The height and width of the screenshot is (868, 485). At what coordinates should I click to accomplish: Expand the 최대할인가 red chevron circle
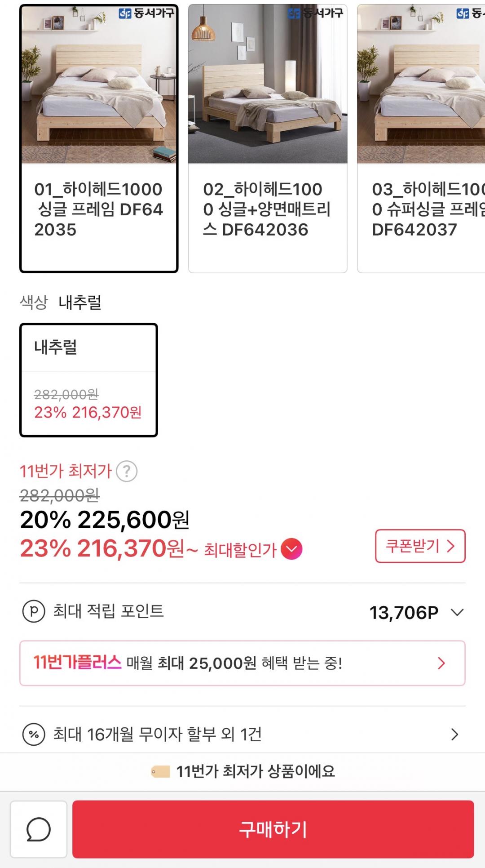291,549
